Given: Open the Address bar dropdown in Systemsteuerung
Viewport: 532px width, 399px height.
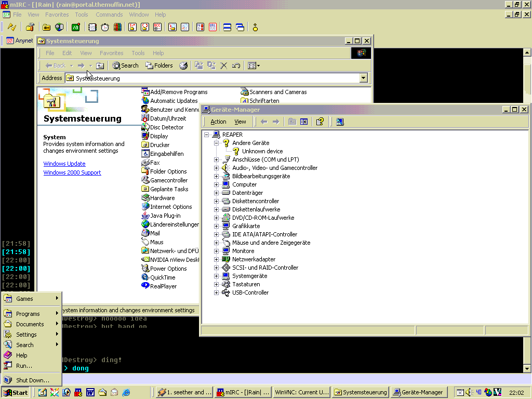Looking at the screenshot, I should (x=363, y=78).
